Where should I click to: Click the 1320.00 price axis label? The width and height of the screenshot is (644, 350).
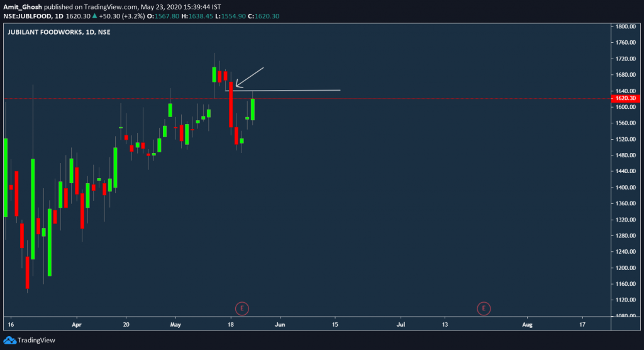click(626, 220)
